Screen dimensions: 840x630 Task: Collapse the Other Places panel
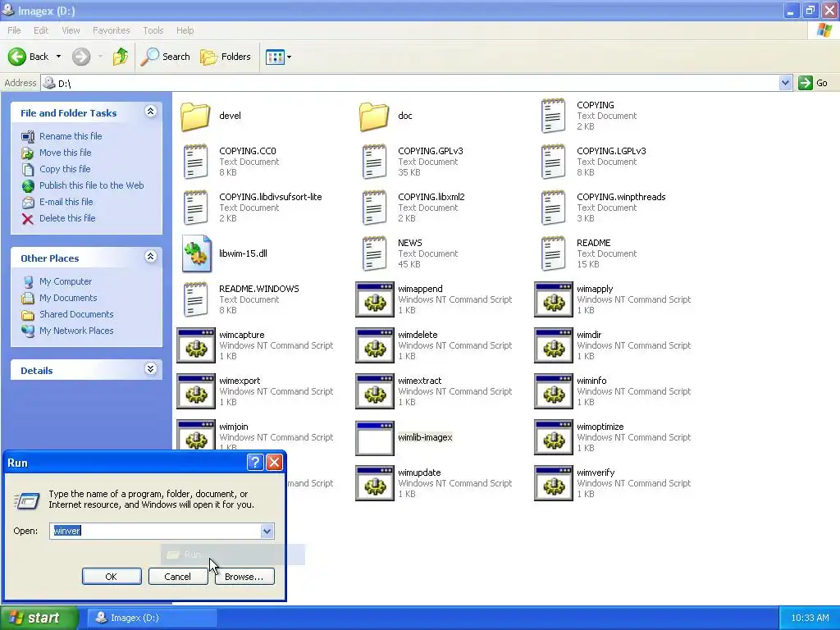tap(151, 257)
